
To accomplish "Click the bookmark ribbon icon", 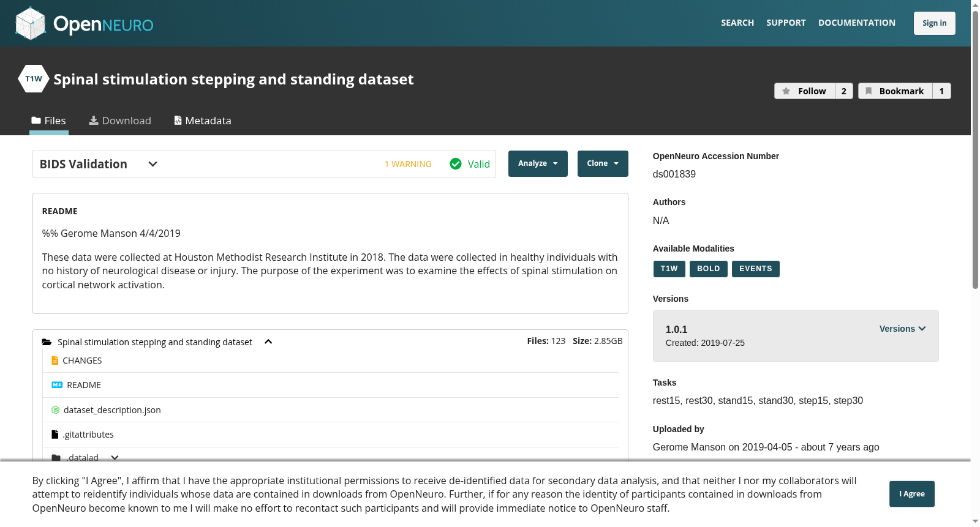I will pyautogui.click(x=869, y=91).
